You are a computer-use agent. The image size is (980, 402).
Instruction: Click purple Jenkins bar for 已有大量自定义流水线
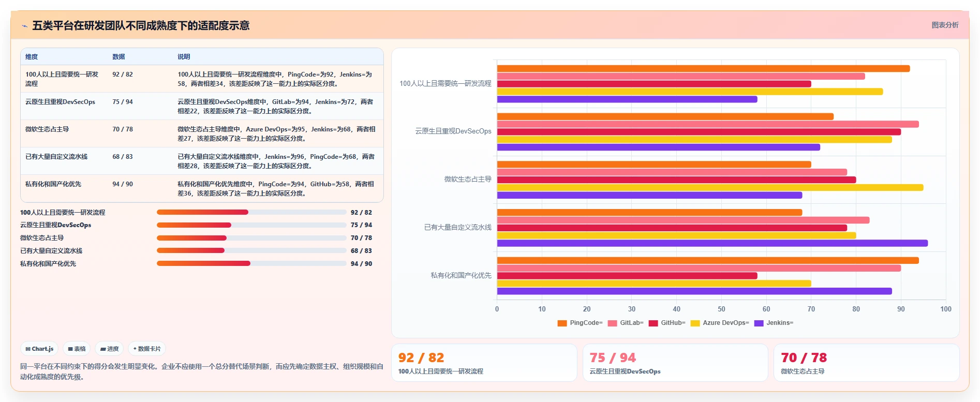712,243
